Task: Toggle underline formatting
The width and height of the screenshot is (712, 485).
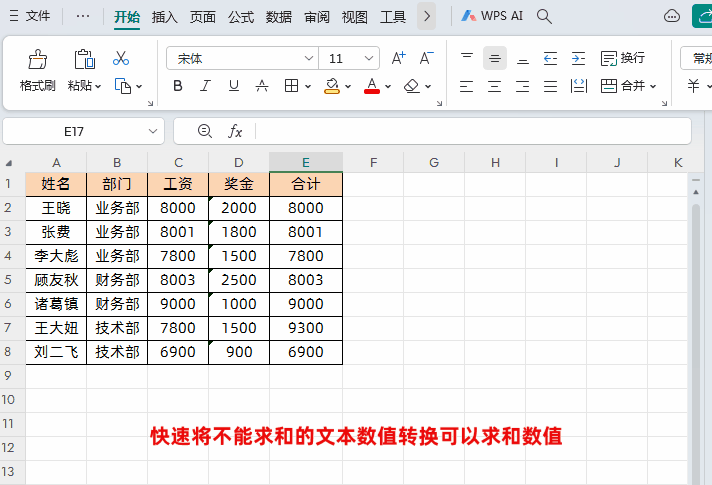Action: (x=233, y=85)
